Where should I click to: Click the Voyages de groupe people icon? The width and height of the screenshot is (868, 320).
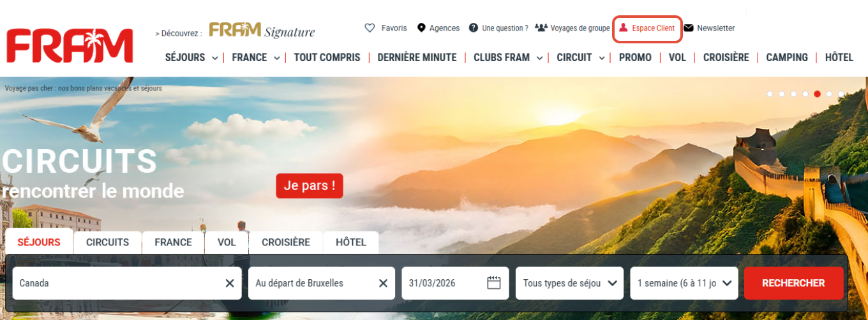[541, 28]
